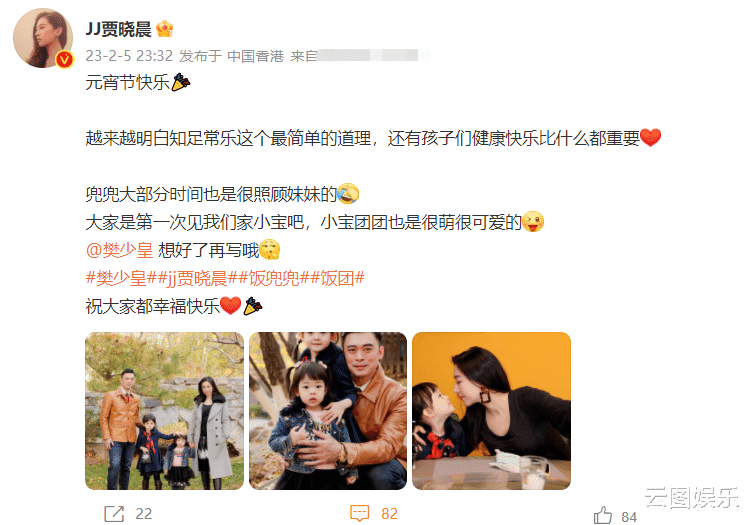Click the party popper emoji after 元宵节快乐

[x=181, y=82]
